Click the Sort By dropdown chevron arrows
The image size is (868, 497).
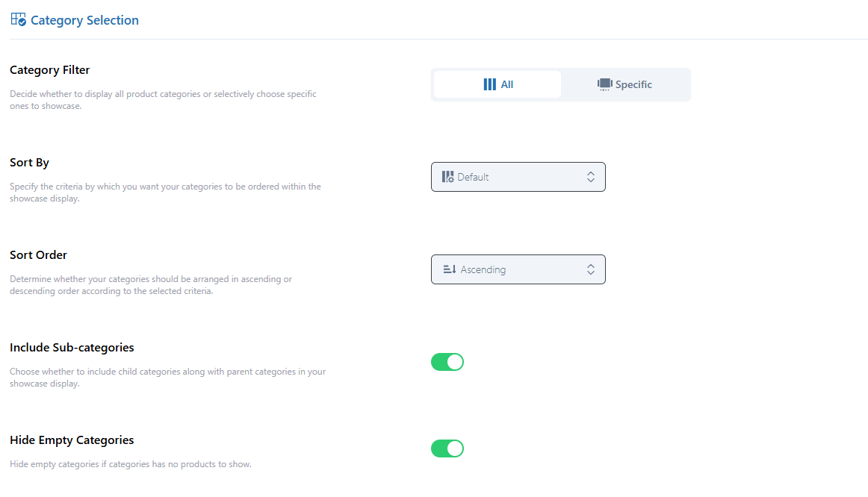tap(591, 177)
